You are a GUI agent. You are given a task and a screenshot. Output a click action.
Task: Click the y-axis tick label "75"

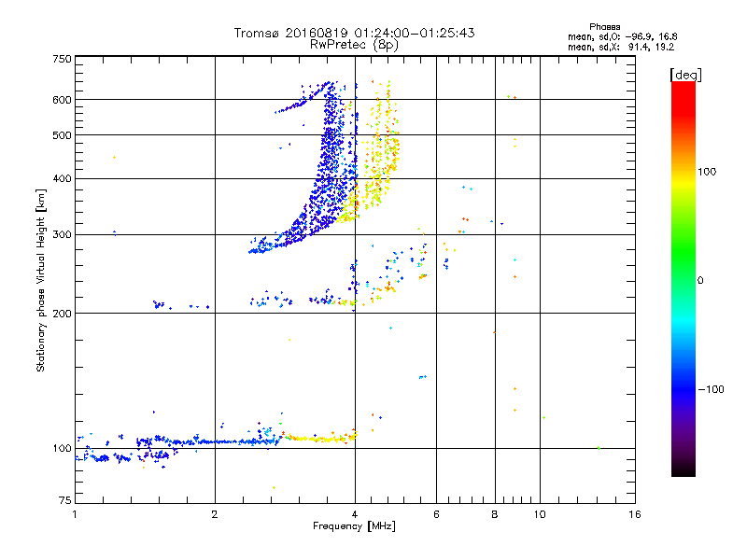[x=65, y=500]
